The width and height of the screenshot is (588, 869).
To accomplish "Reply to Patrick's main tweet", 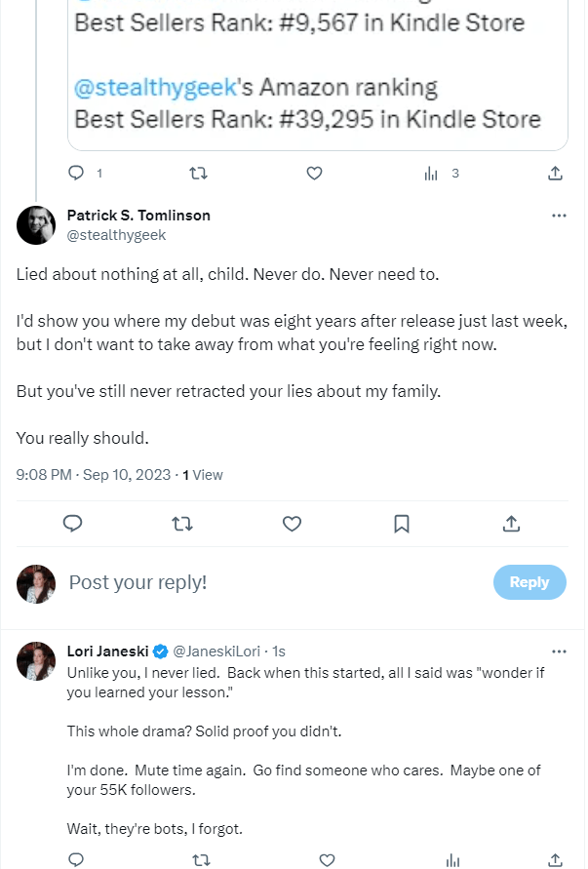I will pyautogui.click(x=72, y=524).
